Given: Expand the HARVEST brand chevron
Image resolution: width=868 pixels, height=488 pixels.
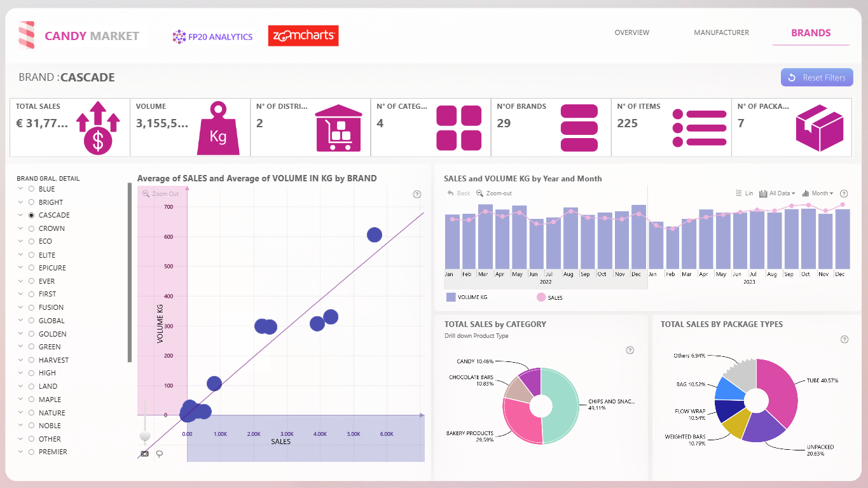Looking at the screenshot, I should coord(21,360).
